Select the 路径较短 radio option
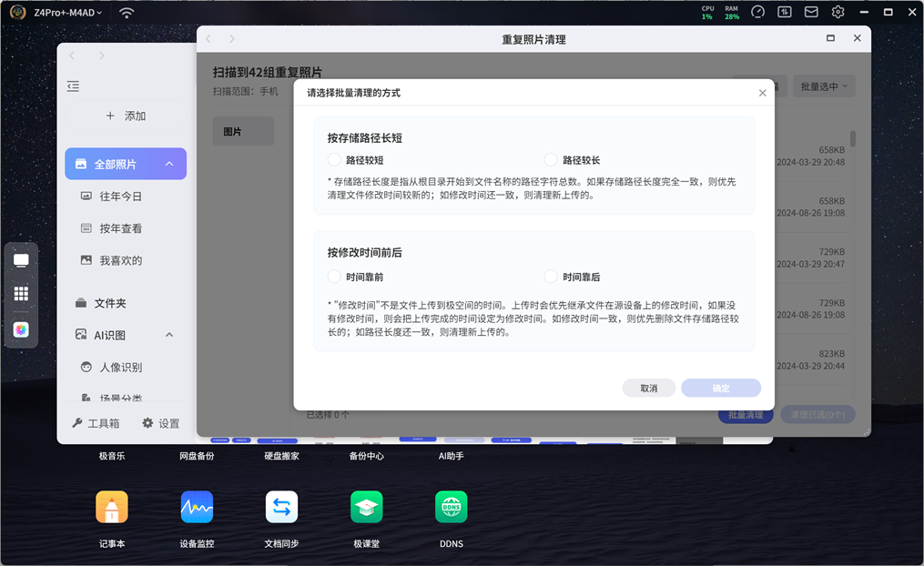Viewport: 924px width, 566px height. pyautogui.click(x=334, y=160)
